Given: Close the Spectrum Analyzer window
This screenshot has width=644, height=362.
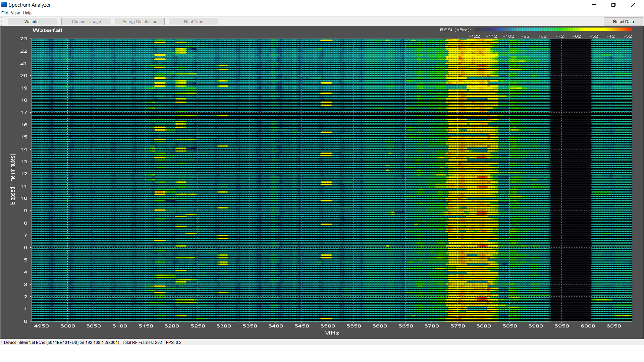Looking at the screenshot, I should 633,5.
